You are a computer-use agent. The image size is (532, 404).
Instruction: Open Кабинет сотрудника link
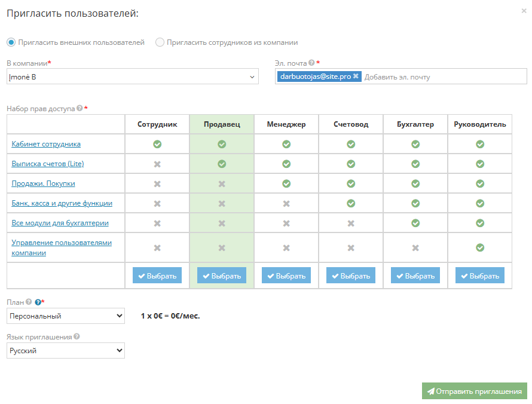pyautogui.click(x=46, y=144)
